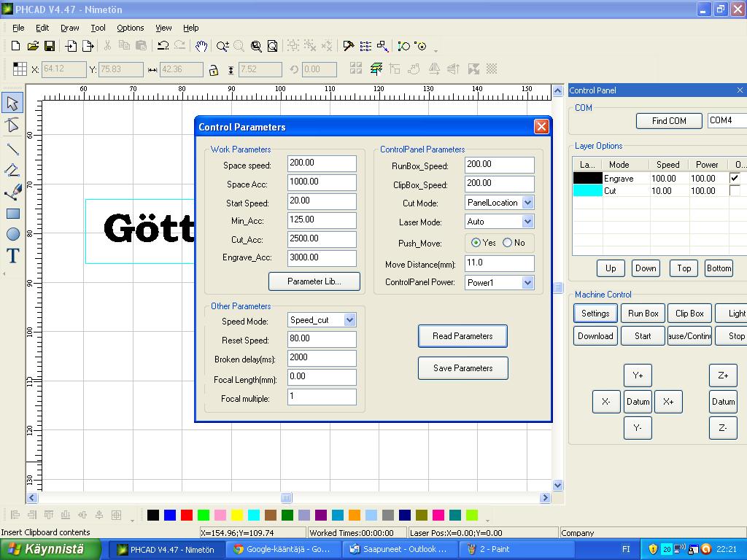This screenshot has height=560, width=747.
Task: Expand the Laser Mode dropdown
Action: click(527, 222)
